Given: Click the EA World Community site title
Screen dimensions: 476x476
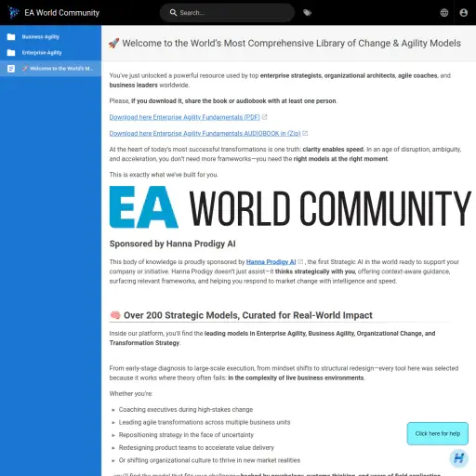Looking at the screenshot, I should (x=62, y=13).
